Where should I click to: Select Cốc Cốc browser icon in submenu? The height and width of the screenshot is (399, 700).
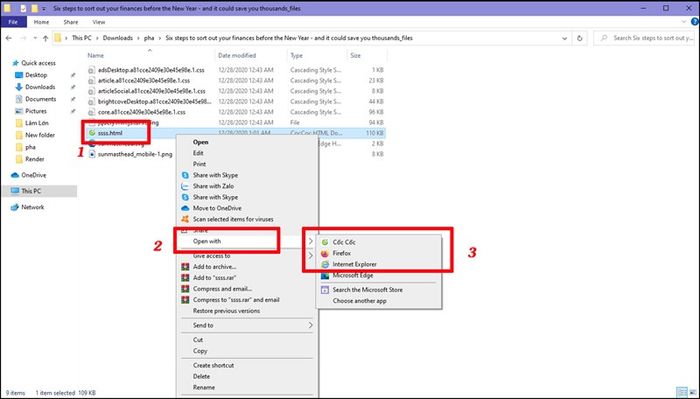point(325,242)
